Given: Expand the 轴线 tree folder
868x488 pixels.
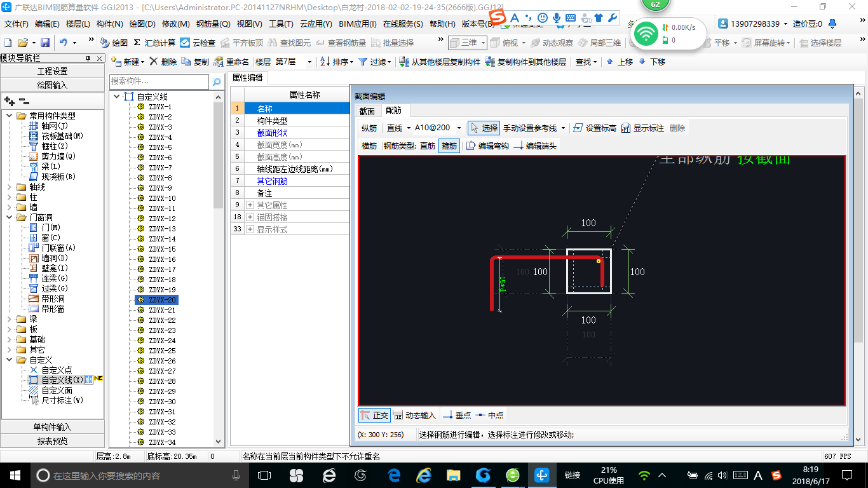Looking at the screenshot, I should pyautogui.click(x=10, y=187).
